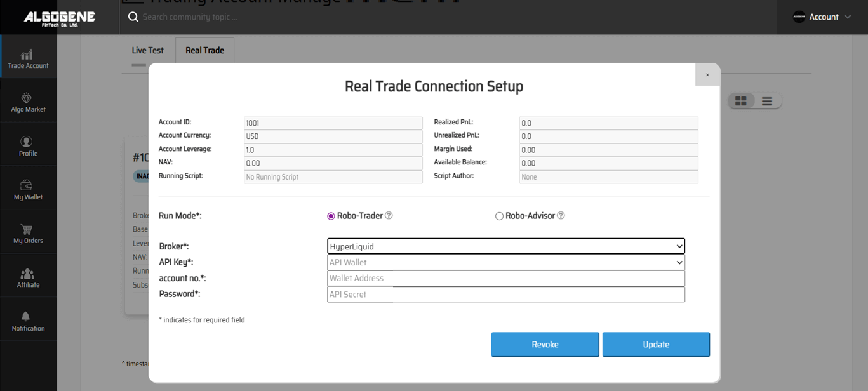This screenshot has width=868, height=391.
Task: Expand the API Key dropdown
Action: (505, 262)
